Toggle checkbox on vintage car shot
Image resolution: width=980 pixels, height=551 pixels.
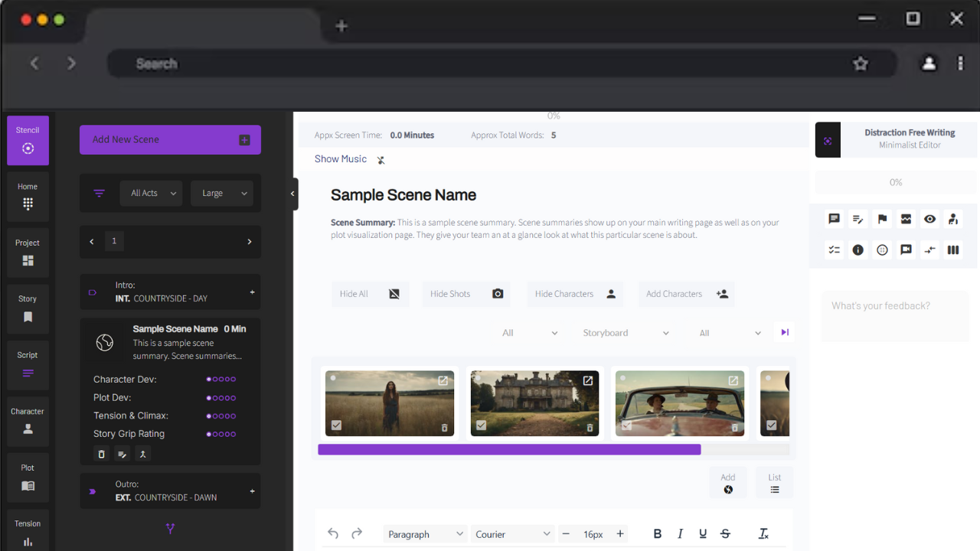[x=626, y=425]
